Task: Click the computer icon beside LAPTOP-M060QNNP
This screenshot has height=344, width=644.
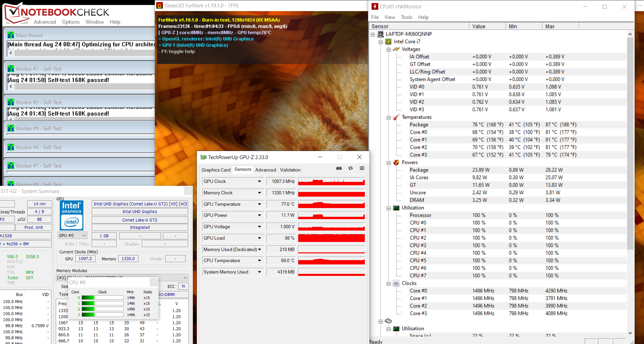Action: (x=381, y=34)
